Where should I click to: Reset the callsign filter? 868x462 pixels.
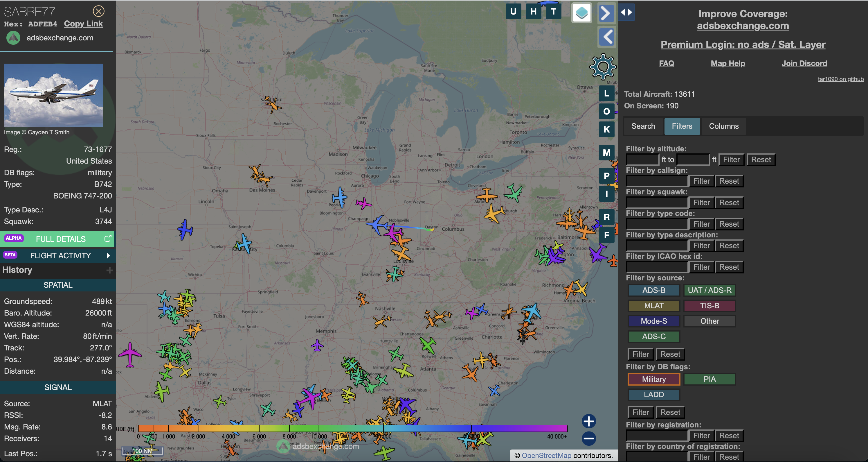[729, 181]
